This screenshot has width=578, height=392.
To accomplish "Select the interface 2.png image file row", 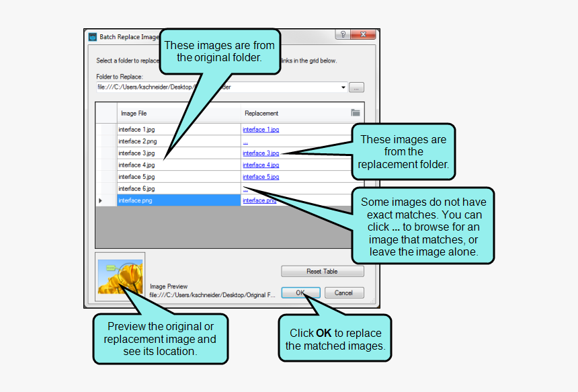I will [179, 141].
